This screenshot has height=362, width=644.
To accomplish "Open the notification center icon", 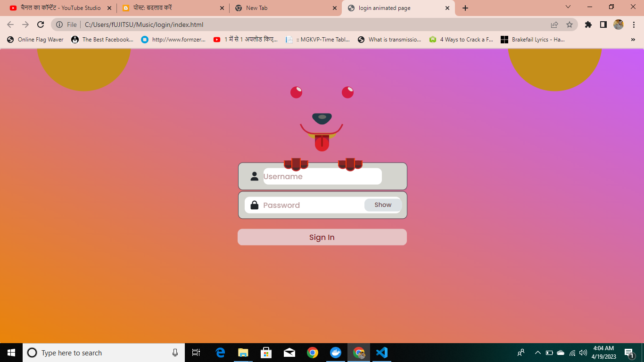I will pyautogui.click(x=629, y=353).
